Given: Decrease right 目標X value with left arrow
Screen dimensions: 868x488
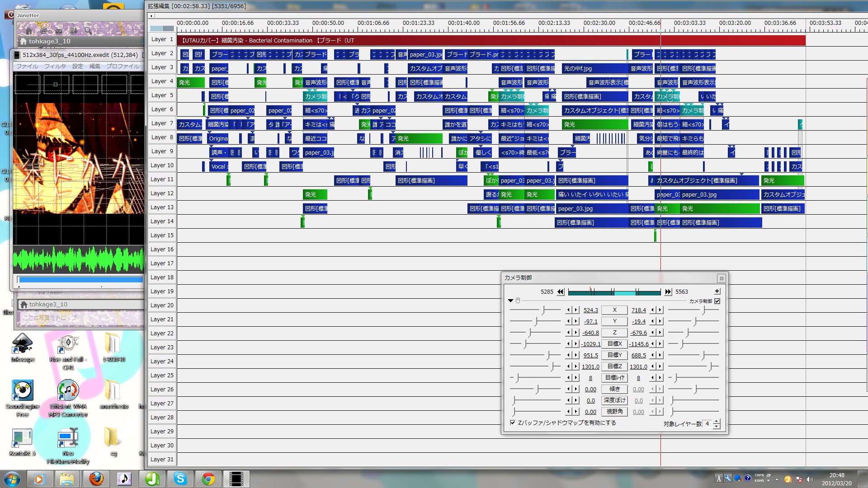Looking at the screenshot, I should tap(653, 344).
